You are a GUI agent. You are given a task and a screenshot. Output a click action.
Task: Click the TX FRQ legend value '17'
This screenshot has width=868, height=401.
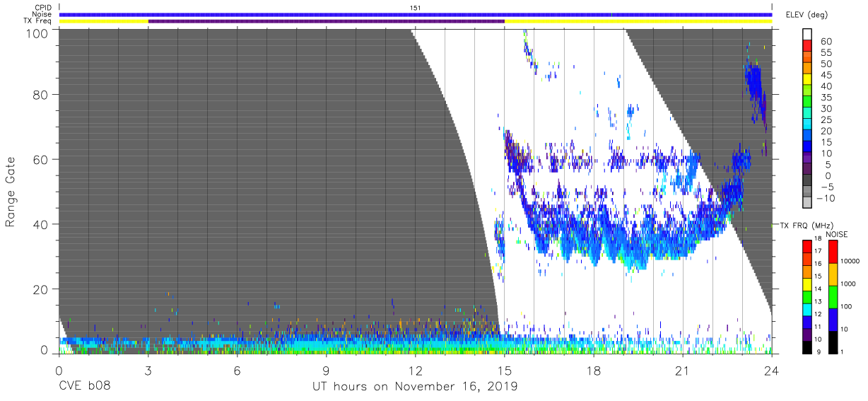[819, 251]
